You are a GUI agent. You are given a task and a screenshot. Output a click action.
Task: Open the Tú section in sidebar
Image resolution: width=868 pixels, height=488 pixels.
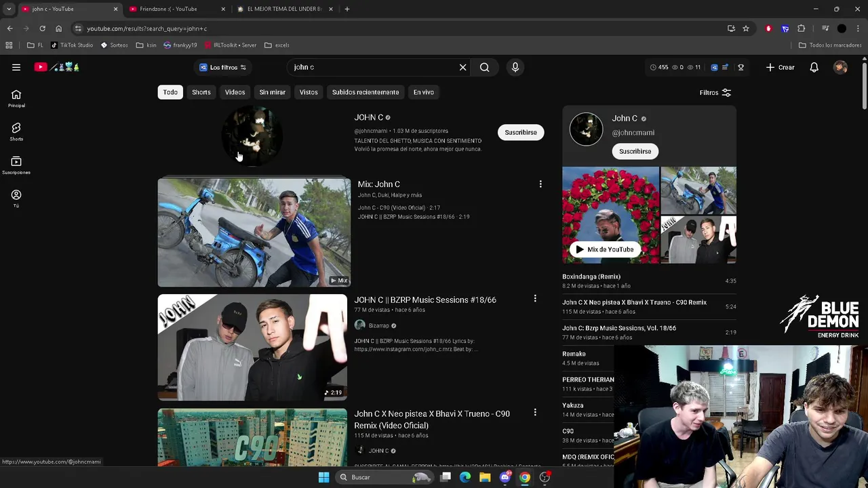click(16, 199)
